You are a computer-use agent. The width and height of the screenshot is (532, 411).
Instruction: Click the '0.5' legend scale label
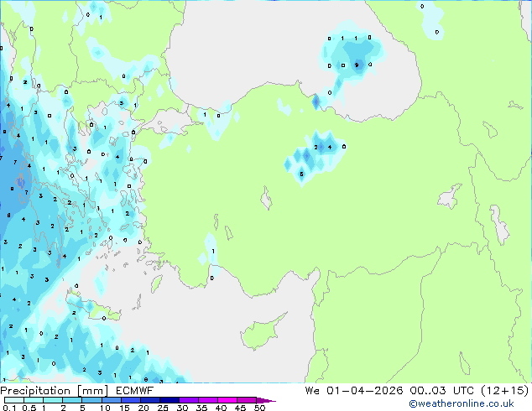tap(29, 408)
